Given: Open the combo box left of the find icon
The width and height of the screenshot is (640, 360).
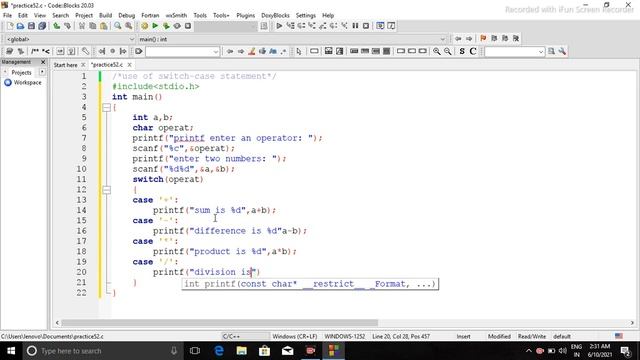Looking at the screenshot, I should (514, 51).
